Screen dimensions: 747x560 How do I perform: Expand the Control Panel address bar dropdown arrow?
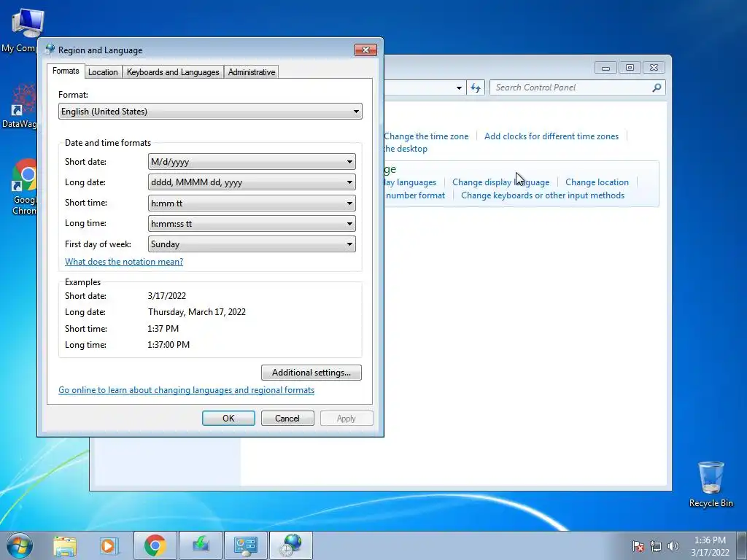pos(459,87)
